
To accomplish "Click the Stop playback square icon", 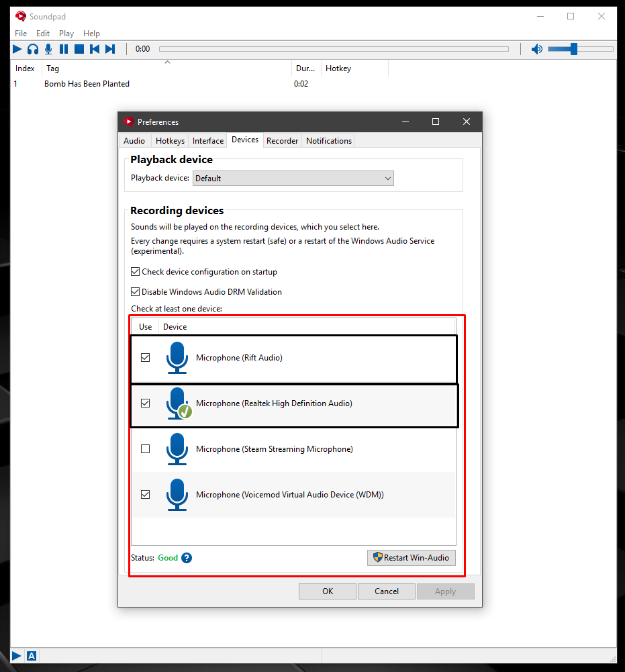I will pyautogui.click(x=79, y=49).
